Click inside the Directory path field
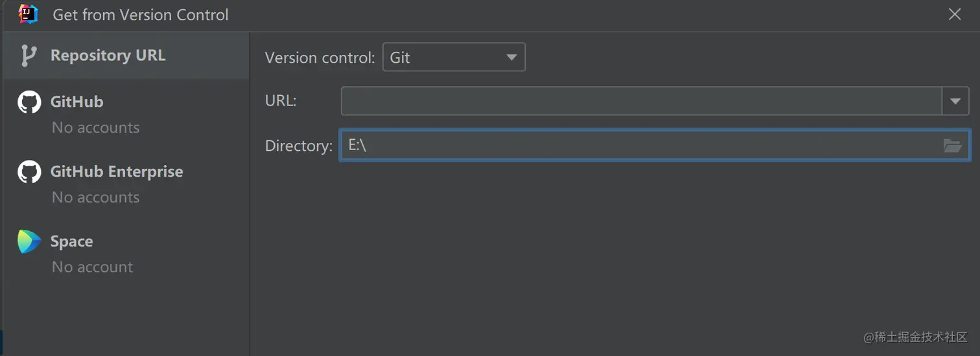The width and height of the screenshot is (980, 356). (x=642, y=146)
